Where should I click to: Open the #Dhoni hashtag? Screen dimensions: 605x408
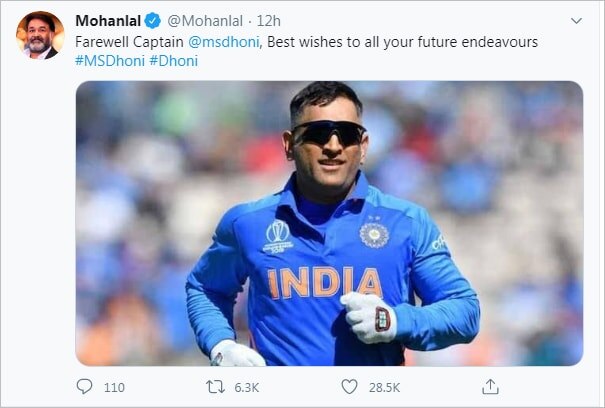(x=175, y=61)
